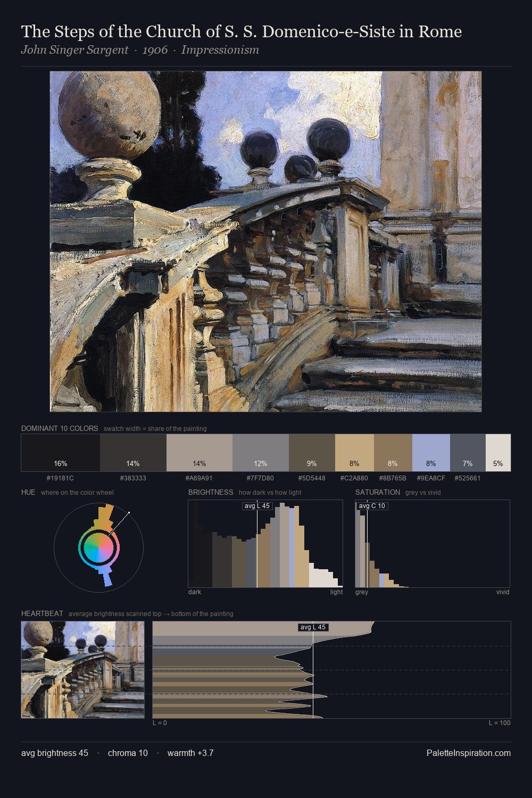Click avg L 45 label in Brightness histogram

(x=257, y=506)
